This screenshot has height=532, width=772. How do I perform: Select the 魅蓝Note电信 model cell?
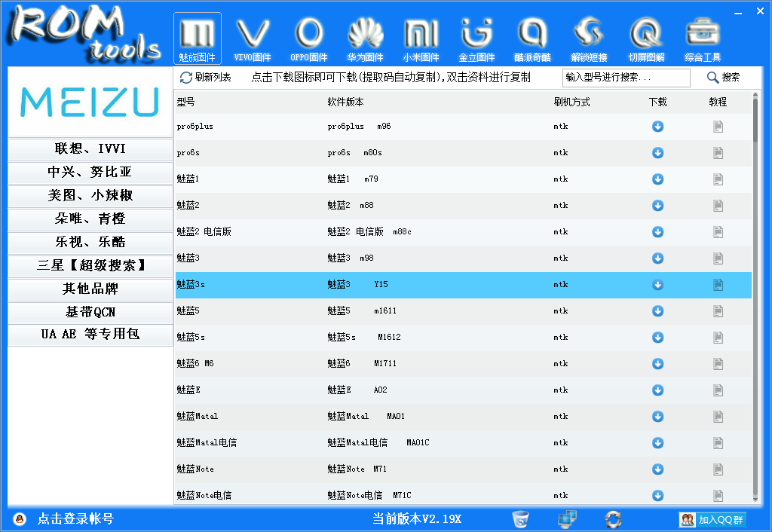click(x=204, y=495)
